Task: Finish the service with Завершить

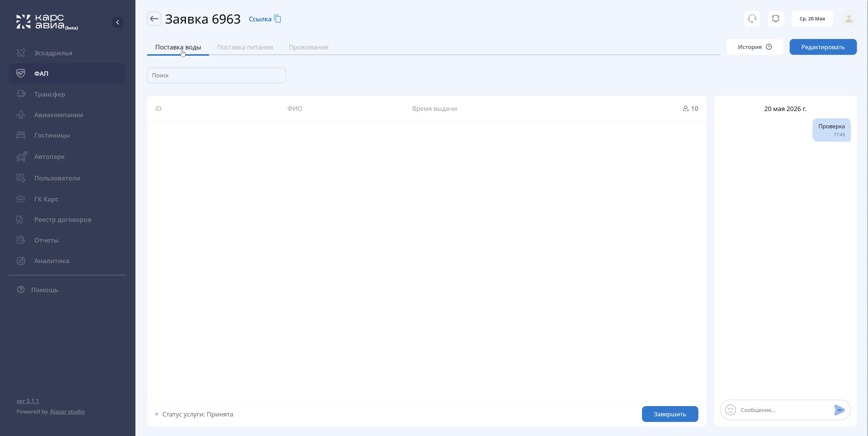Action: coord(670,414)
